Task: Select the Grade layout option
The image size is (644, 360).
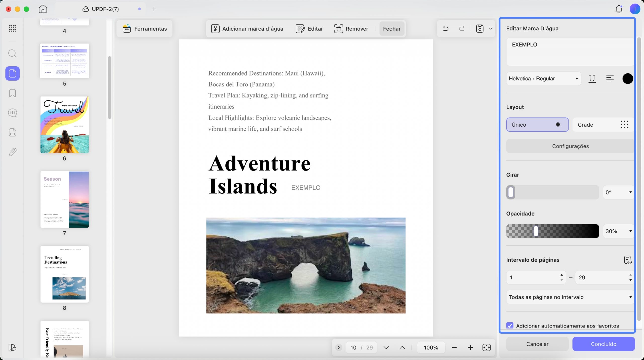Action: (603, 125)
